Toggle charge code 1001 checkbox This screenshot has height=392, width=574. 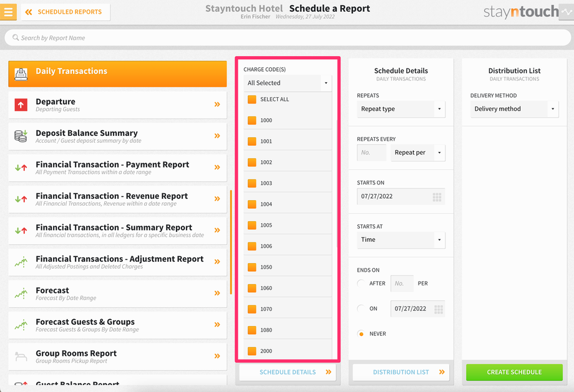tap(252, 141)
